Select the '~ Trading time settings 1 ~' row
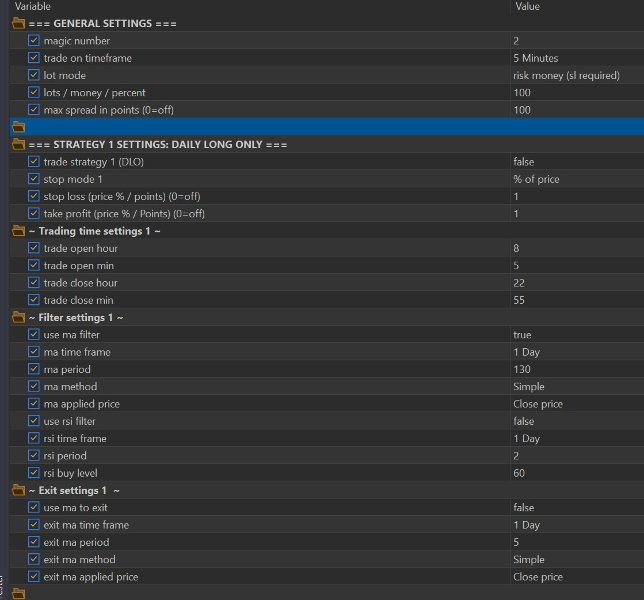Viewport: 644px width, 600px height. pyautogui.click(x=327, y=231)
